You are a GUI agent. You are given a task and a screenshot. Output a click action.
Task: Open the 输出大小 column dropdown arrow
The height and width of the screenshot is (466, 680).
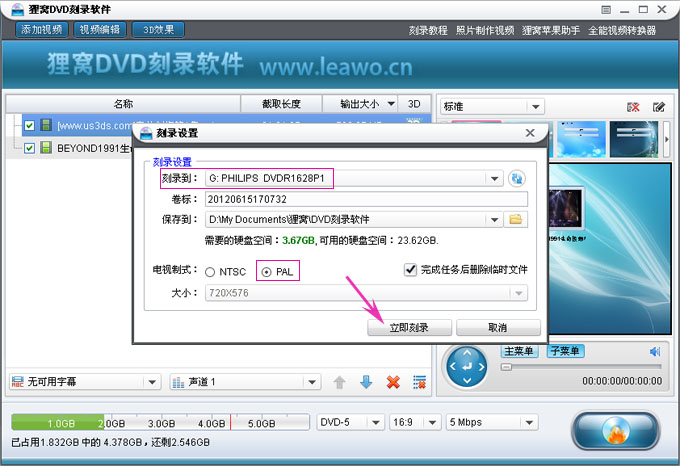(x=391, y=104)
